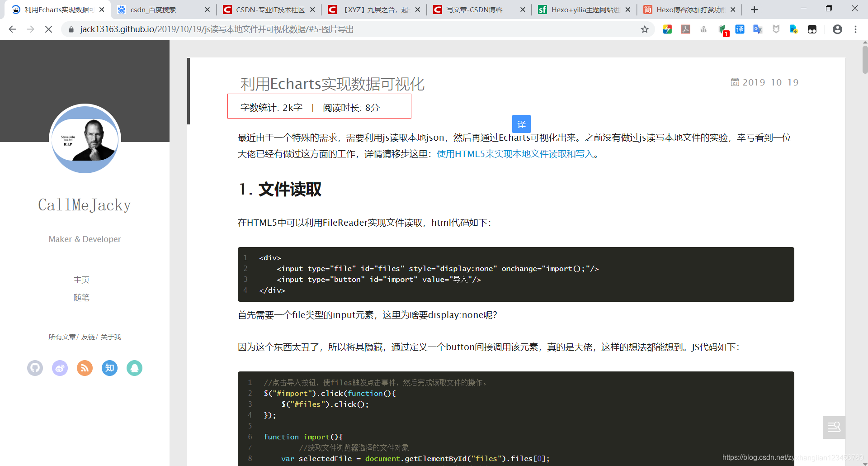Click the code line with id="import" button input

tap(379, 280)
